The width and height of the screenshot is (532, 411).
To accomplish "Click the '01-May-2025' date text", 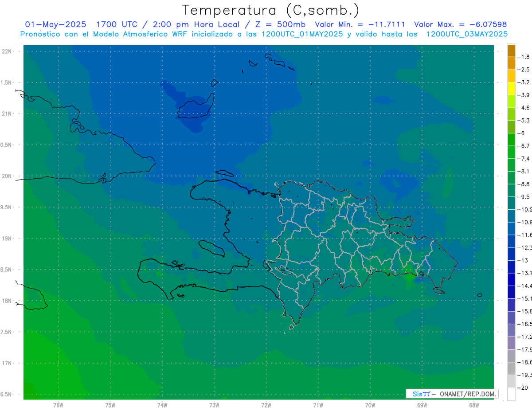I will (55, 24).
